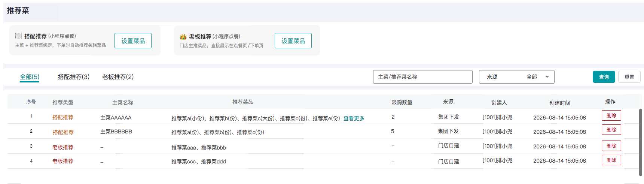Expand the 来源 dropdown chevron

(547, 77)
